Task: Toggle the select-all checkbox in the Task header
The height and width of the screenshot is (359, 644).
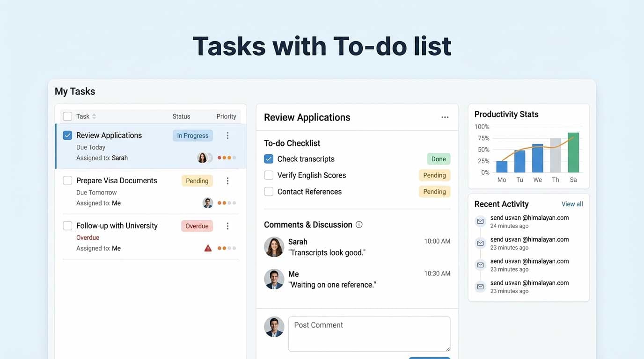Action: point(67,116)
